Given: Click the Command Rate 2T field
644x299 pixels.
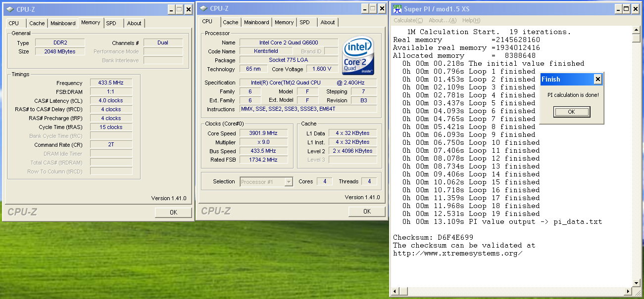Looking at the screenshot, I should [111, 145].
